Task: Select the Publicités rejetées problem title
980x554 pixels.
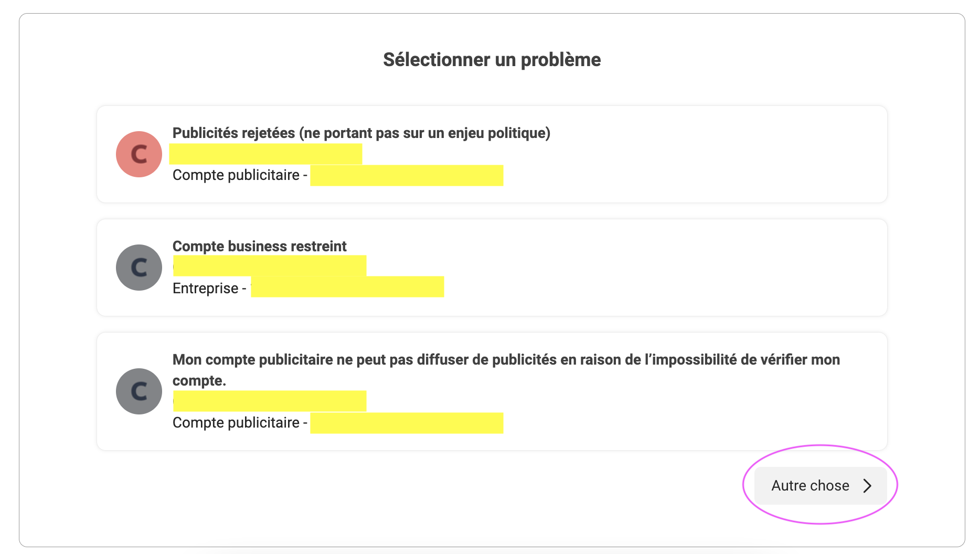Action: click(361, 133)
